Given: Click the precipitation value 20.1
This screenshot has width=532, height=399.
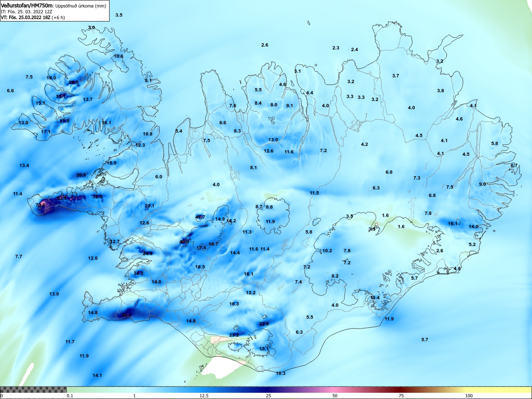Looking at the screenshot, I should (x=150, y=206).
